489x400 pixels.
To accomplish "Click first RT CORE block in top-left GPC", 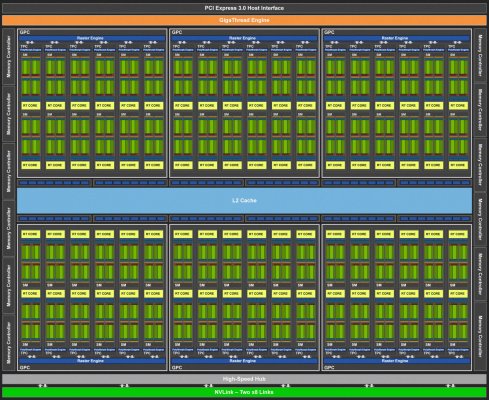I will point(31,106).
